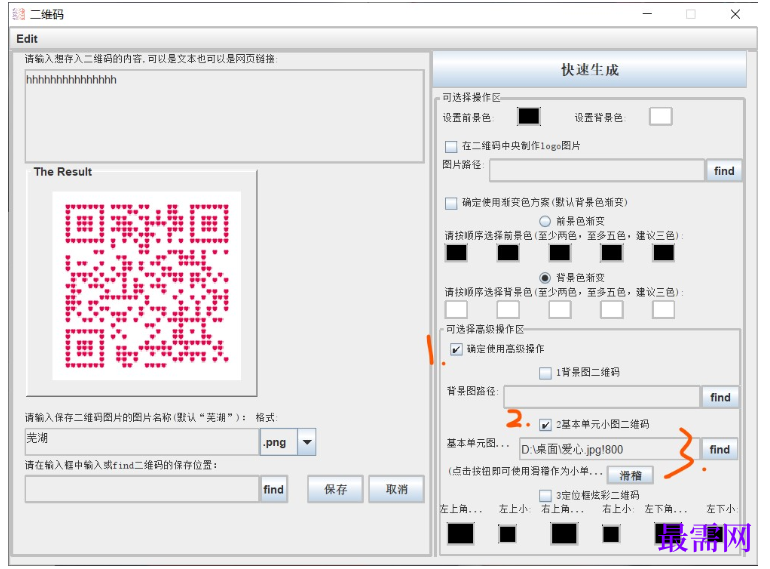The image size is (770, 569).
Task: Click find next to 背景图路径 field
Action: tap(720, 397)
